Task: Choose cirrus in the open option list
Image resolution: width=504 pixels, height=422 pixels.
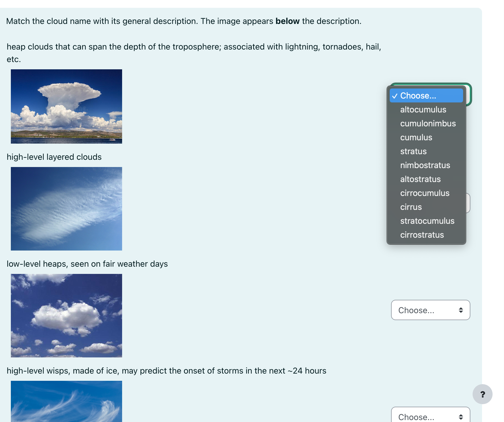Action: click(411, 207)
